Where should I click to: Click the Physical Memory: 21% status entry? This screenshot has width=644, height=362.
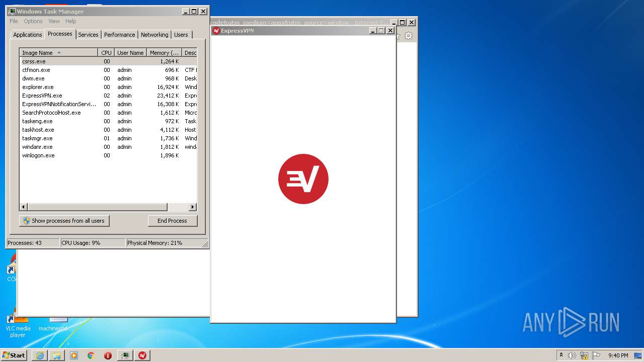tap(164, 243)
